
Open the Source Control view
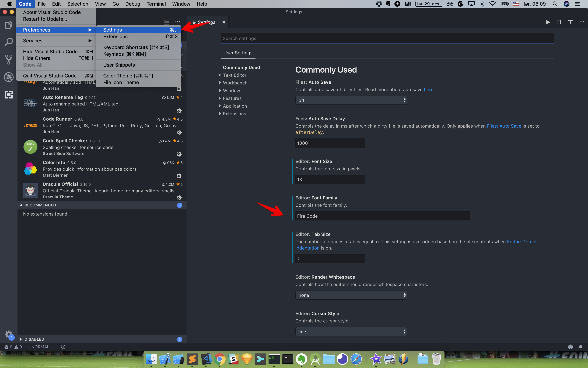tap(9, 59)
